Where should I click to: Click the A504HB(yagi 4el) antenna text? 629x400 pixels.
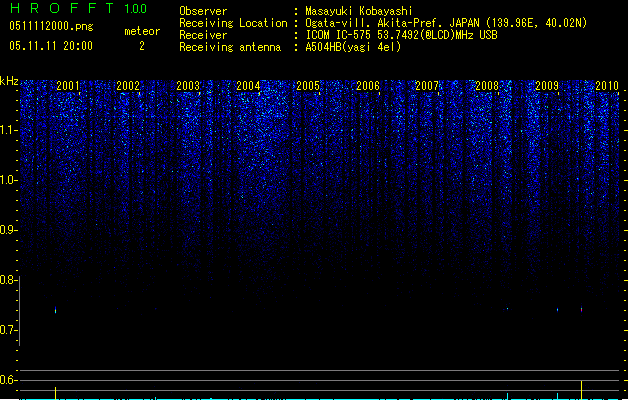(353, 47)
